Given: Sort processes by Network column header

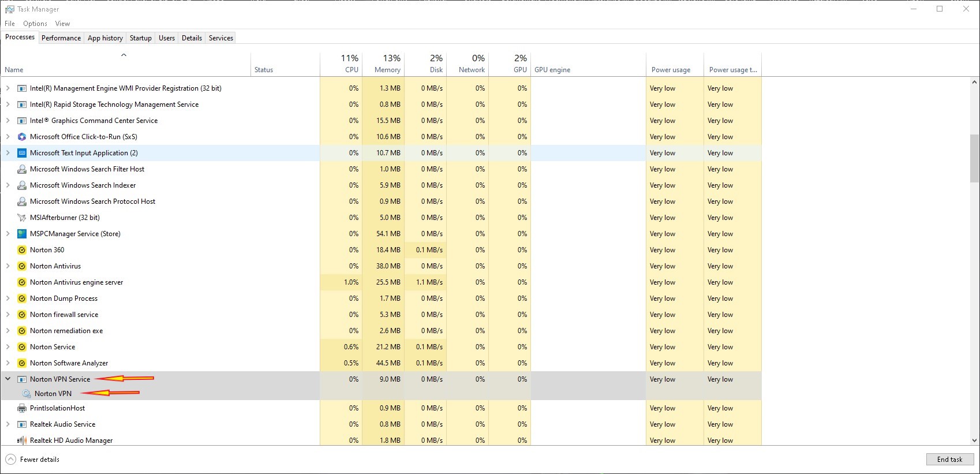Looking at the screenshot, I should coord(467,64).
